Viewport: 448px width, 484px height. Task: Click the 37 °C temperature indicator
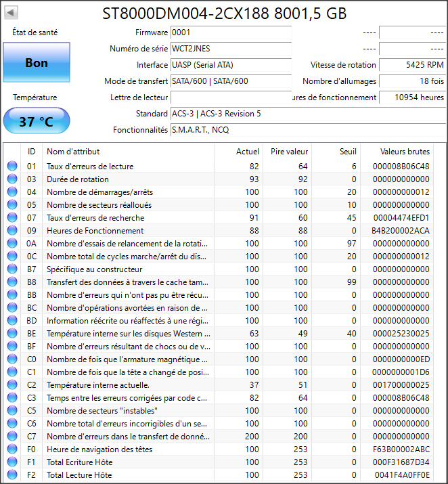point(37,121)
